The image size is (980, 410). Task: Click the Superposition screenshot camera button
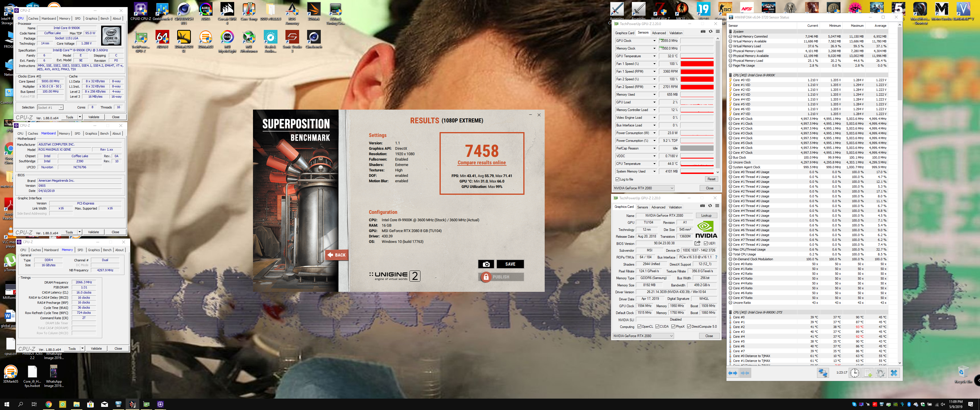tap(486, 264)
